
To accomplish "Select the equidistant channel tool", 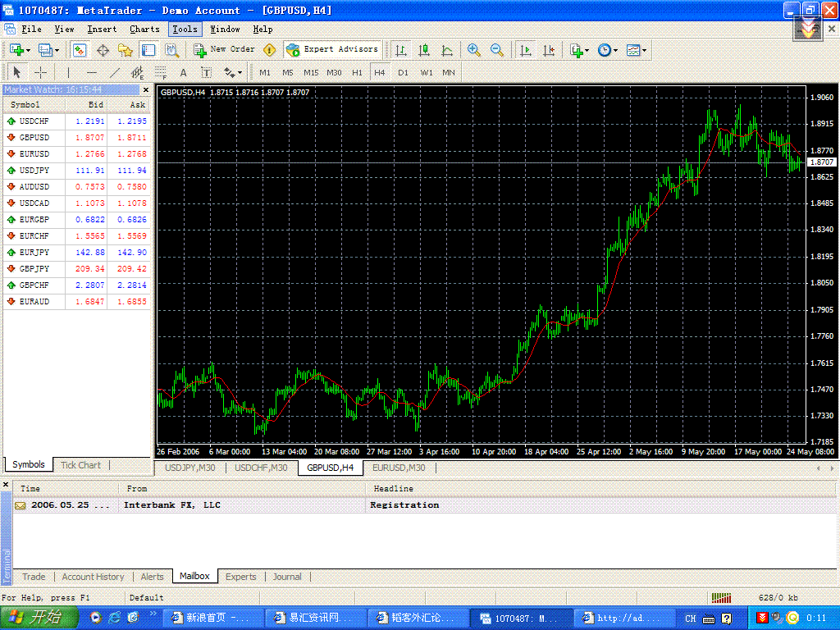I will tap(138, 72).
